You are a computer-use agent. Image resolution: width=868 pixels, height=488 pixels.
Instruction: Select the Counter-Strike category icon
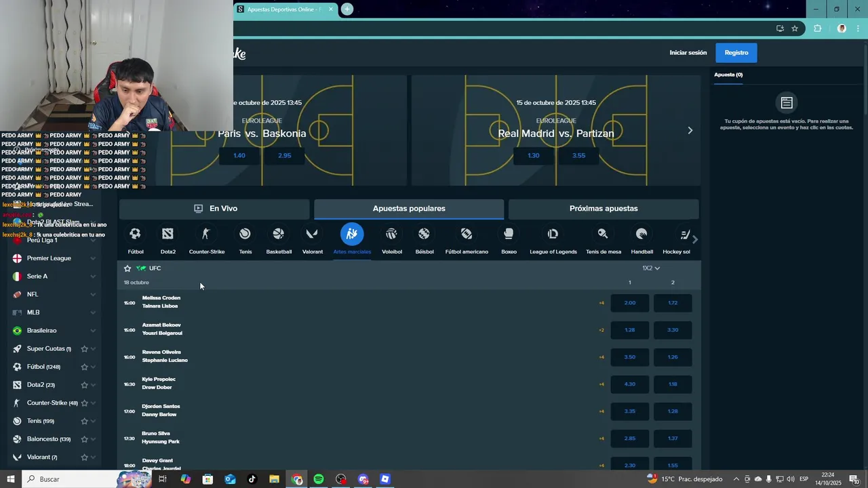coord(206,234)
